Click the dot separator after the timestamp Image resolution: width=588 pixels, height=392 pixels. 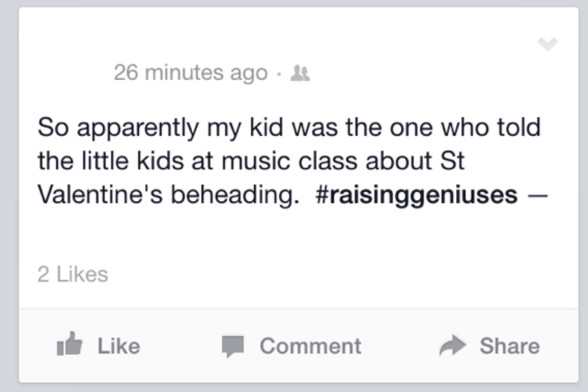coord(279,74)
